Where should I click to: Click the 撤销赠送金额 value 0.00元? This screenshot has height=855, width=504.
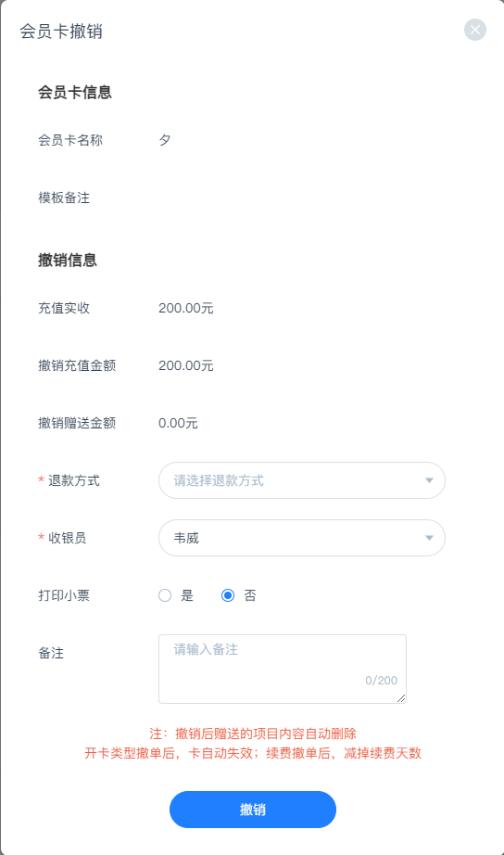pyautogui.click(x=178, y=423)
